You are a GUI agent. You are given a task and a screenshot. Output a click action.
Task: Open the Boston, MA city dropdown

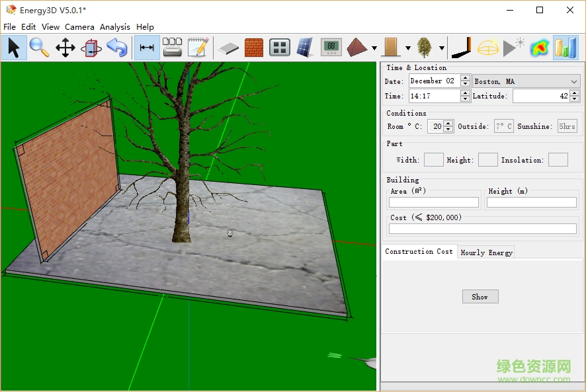click(x=526, y=81)
